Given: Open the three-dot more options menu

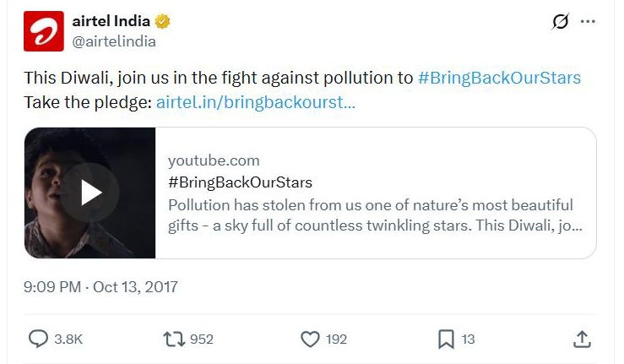Looking at the screenshot, I should [588, 22].
